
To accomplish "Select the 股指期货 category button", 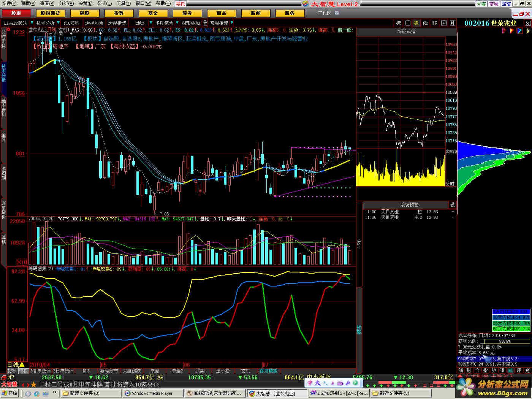I will pyautogui.click(x=50, y=13).
